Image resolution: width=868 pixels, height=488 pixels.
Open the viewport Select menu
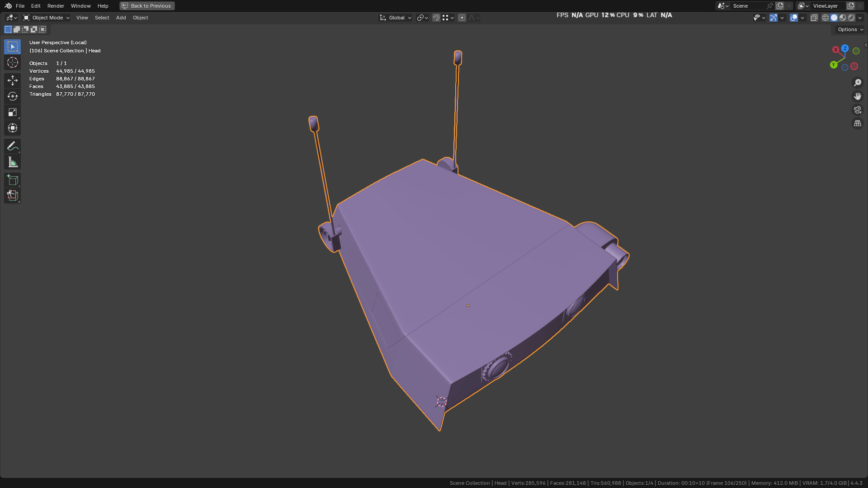click(x=102, y=18)
